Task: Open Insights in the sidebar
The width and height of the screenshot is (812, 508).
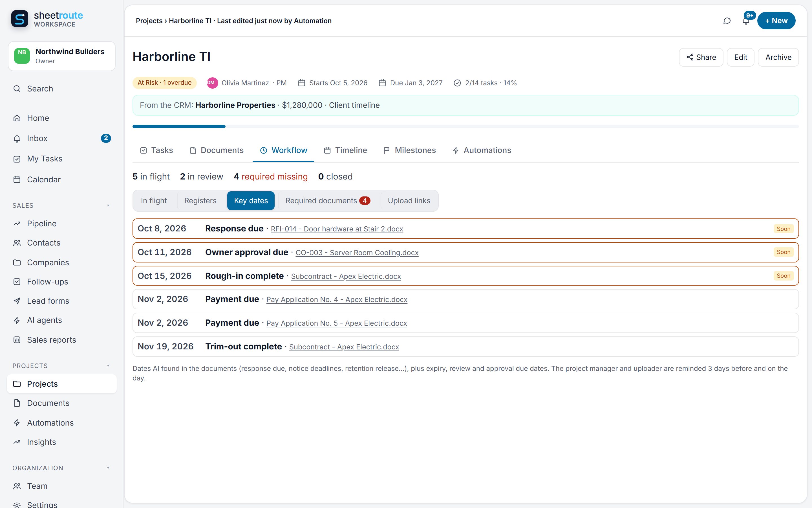Action: [x=62, y=442]
